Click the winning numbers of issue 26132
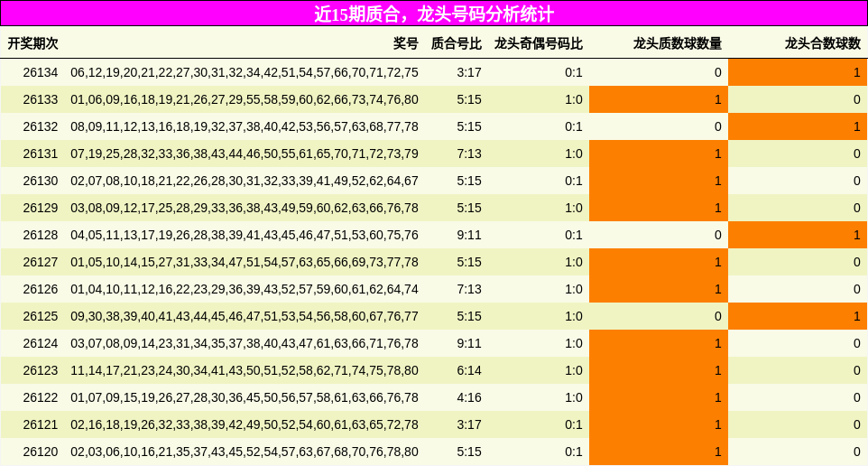The width and height of the screenshot is (868, 466). pos(245,127)
